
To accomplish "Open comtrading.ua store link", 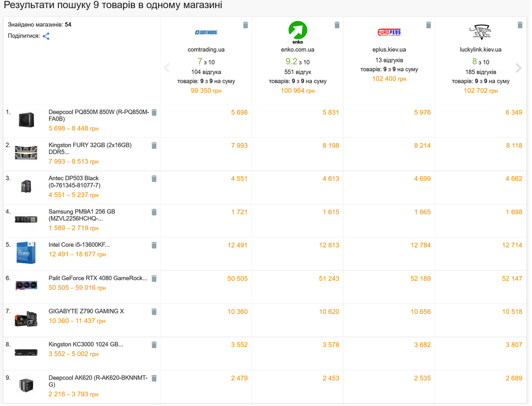I will (x=207, y=50).
